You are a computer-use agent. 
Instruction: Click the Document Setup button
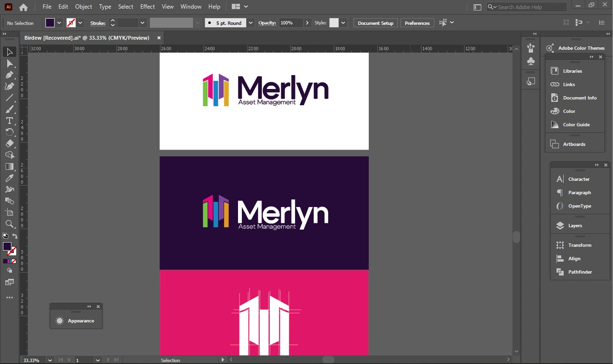tap(375, 23)
